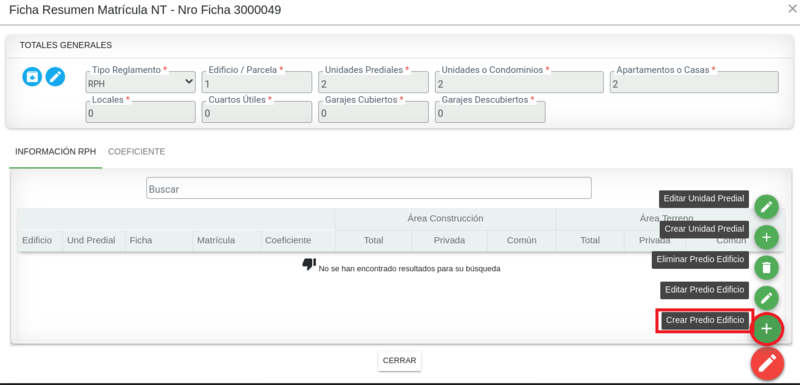This screenshot has height=385, width=800.
Task: Click the Crear Unidad Predial tooltip label
Action: 704,229
